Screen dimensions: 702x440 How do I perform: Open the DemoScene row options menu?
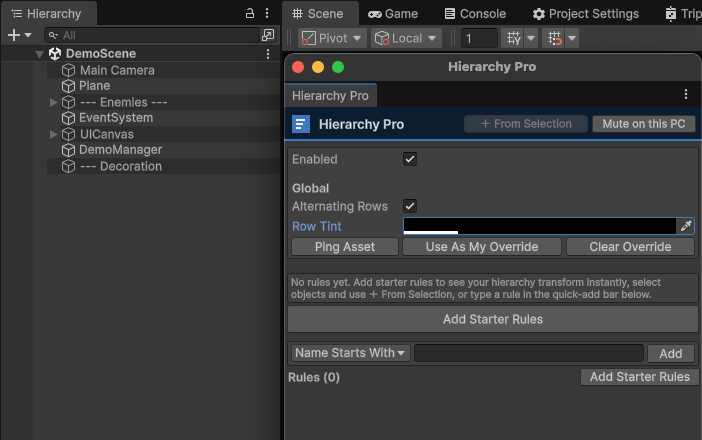(x=268, y=54)
